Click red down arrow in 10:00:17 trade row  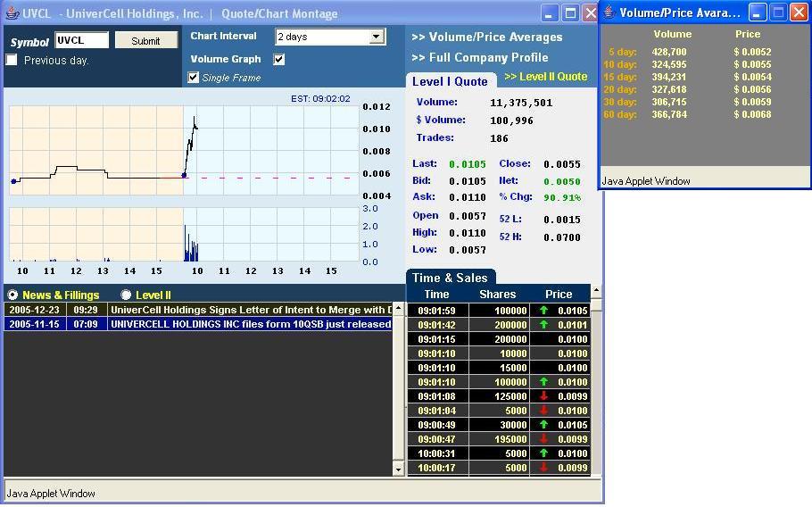[x=543, y=467]
